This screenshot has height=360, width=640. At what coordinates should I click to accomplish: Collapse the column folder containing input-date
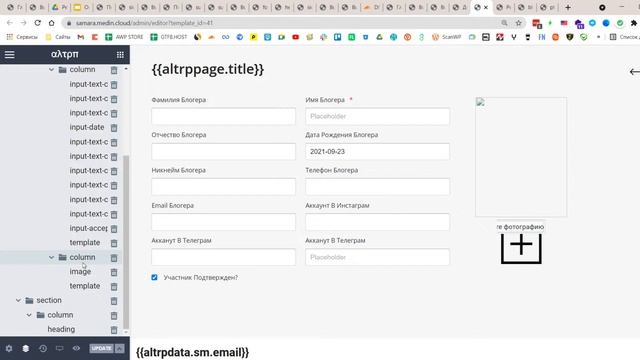[x=51, y=70]
